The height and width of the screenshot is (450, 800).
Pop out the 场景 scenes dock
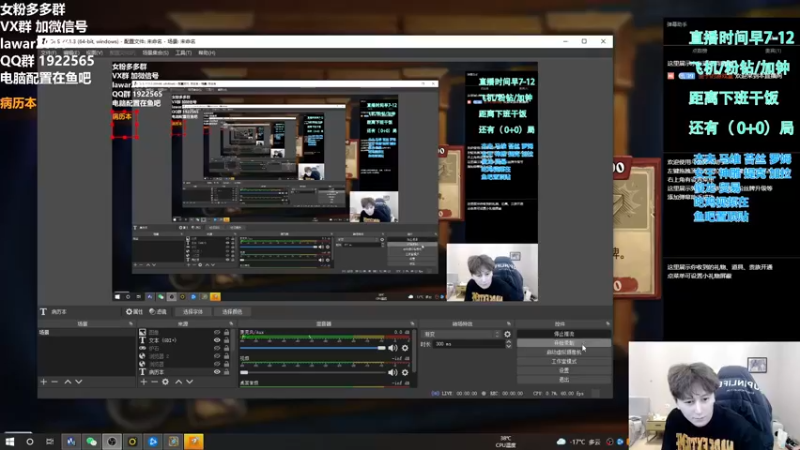(x=131, y=323)
